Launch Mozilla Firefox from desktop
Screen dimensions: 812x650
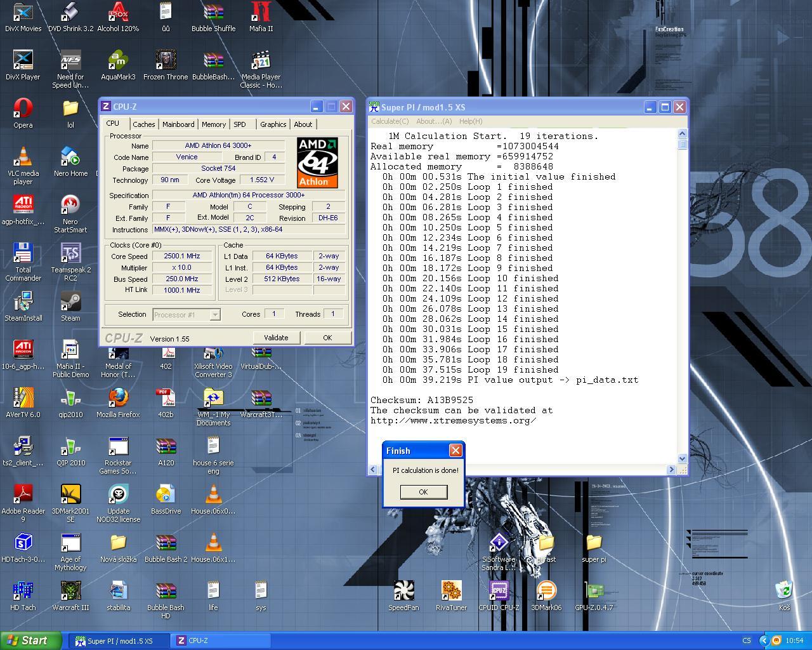(x=118, y=403)
